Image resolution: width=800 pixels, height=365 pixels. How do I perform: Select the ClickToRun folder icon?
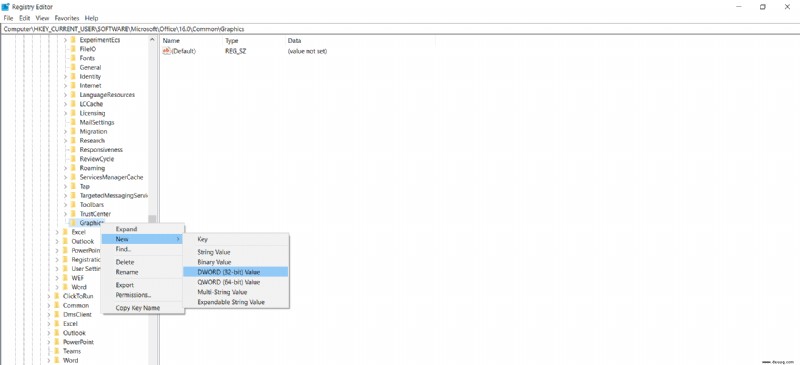click(57, 296)
